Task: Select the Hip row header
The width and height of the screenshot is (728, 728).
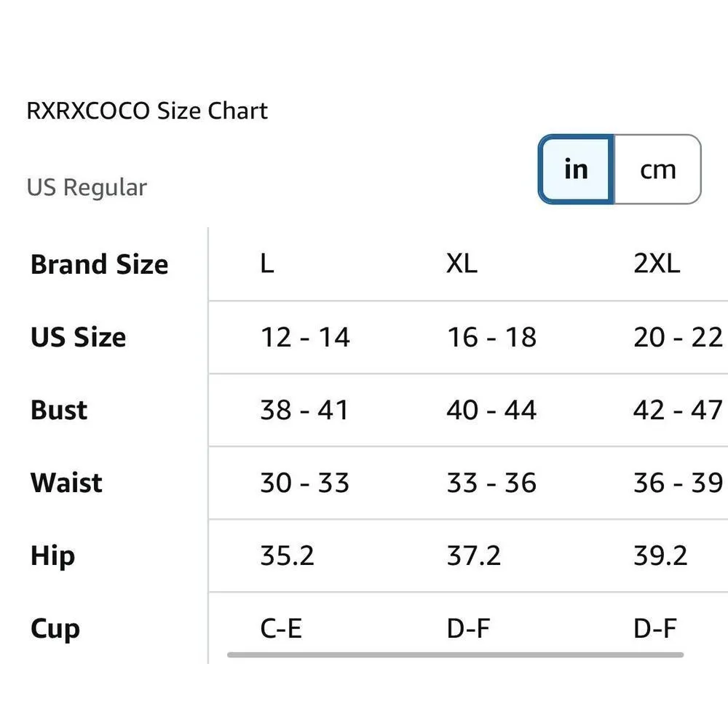Action: tap(52, 555)
